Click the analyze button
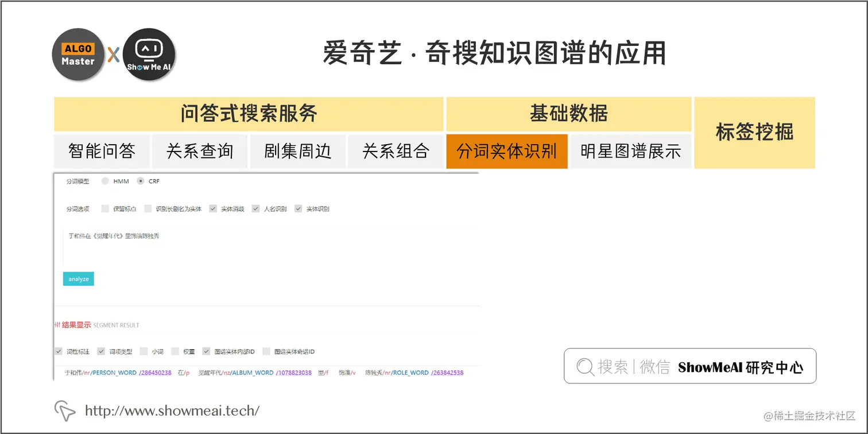The height and width of the screenshot is (434, 868). 78,278
